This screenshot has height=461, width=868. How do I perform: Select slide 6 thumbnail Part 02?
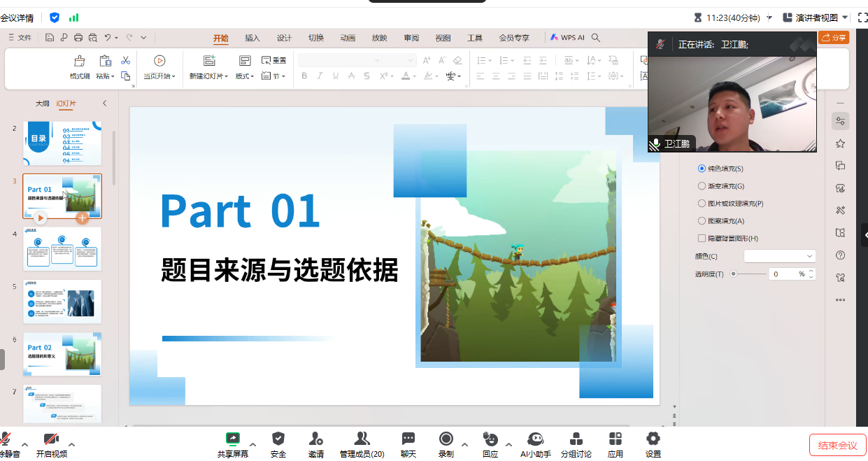coord(62,354)
